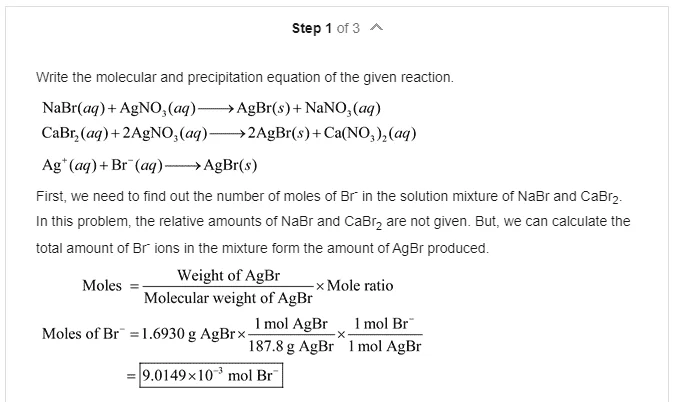Collapse Step 1 using the chevron arrow
676x402 pixels.
pyautogui.click(x=376, y=28)
